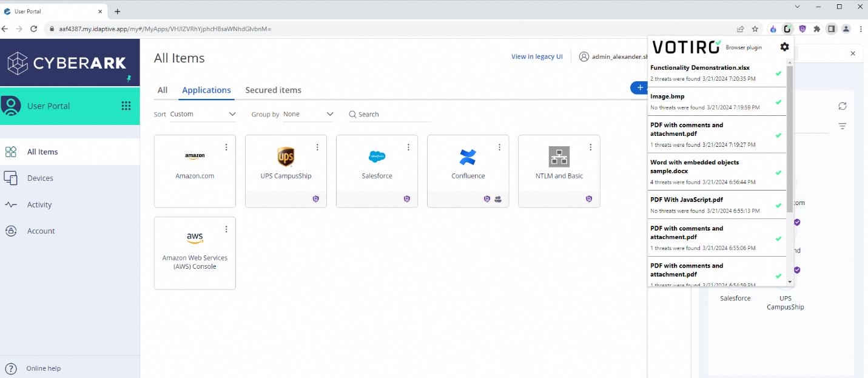Refresh the side panel app list
Image resolution: width=868 pixels, height=378 pixels.
point(843,106)
